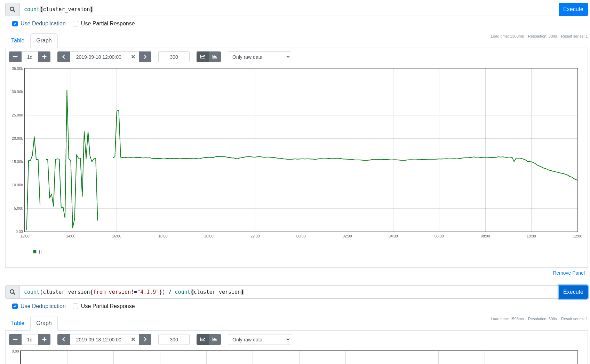Select line chart mode in first panel
This screenshot has height=364, width=590.
pyautogui.click(x=203, y=57)
